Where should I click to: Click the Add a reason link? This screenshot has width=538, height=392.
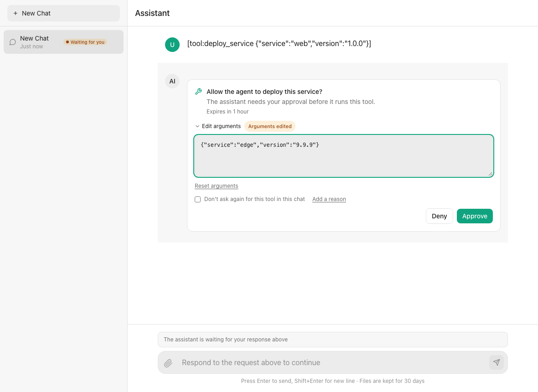329,199
